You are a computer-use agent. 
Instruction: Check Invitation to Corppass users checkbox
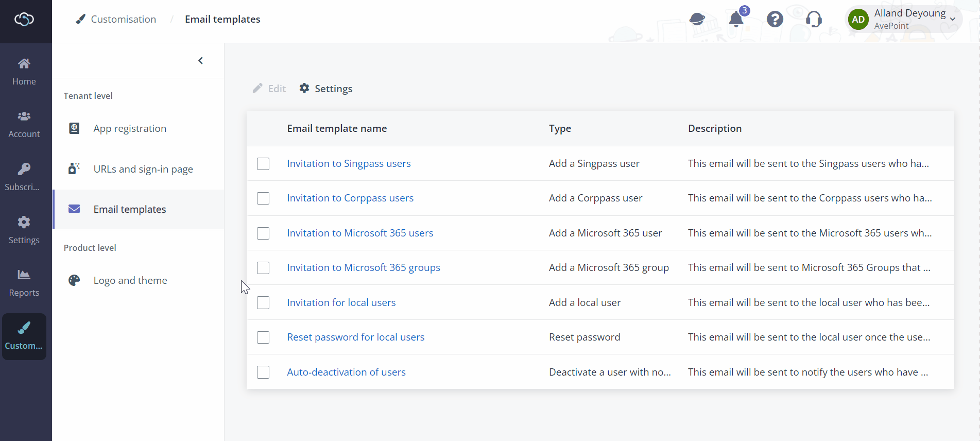point(263,198)
